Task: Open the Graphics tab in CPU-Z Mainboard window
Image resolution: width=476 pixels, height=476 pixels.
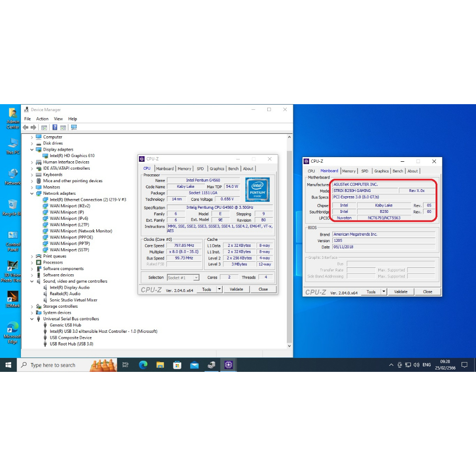Action: (381, 171)
